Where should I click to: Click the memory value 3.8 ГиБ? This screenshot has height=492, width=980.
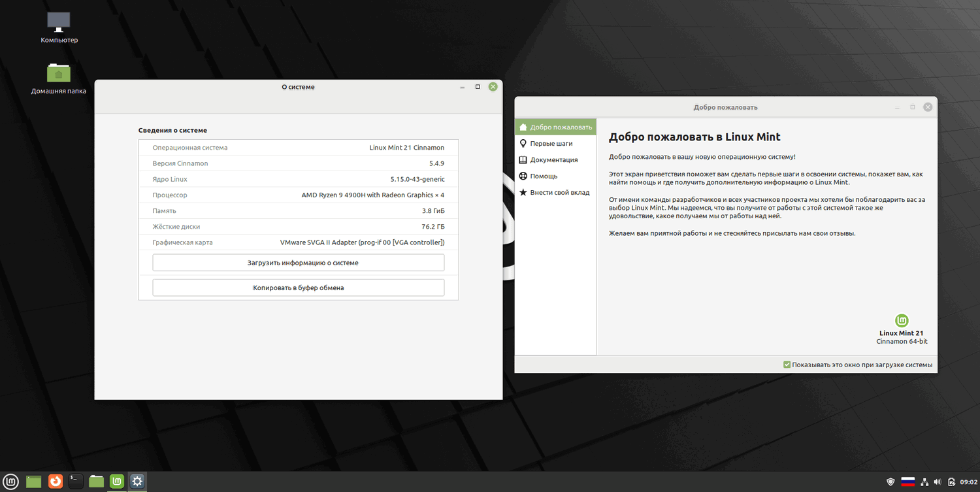(x=433, y=211)
